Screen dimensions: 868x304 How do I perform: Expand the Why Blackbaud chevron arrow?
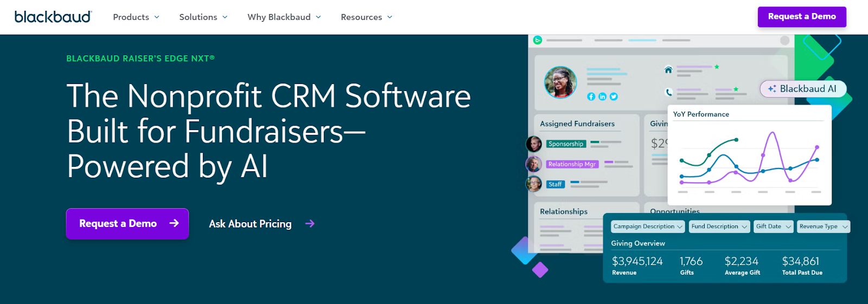[318, 17]
